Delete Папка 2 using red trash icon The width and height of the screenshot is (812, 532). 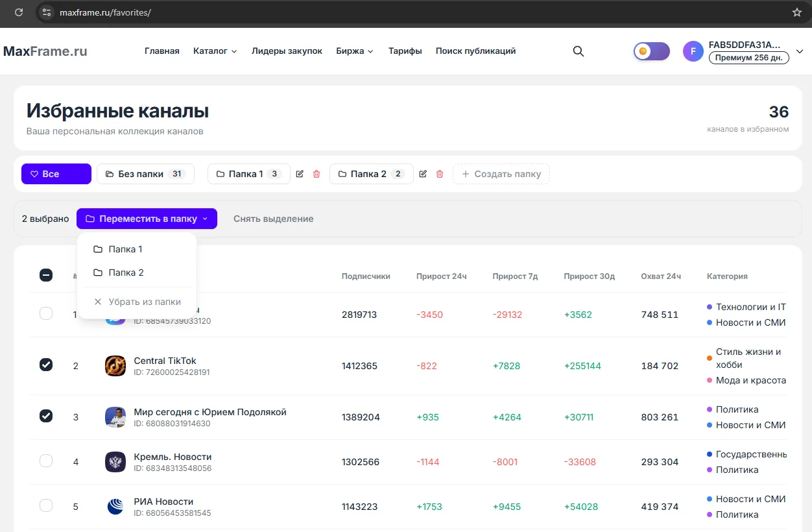click(x=440, y=174)
